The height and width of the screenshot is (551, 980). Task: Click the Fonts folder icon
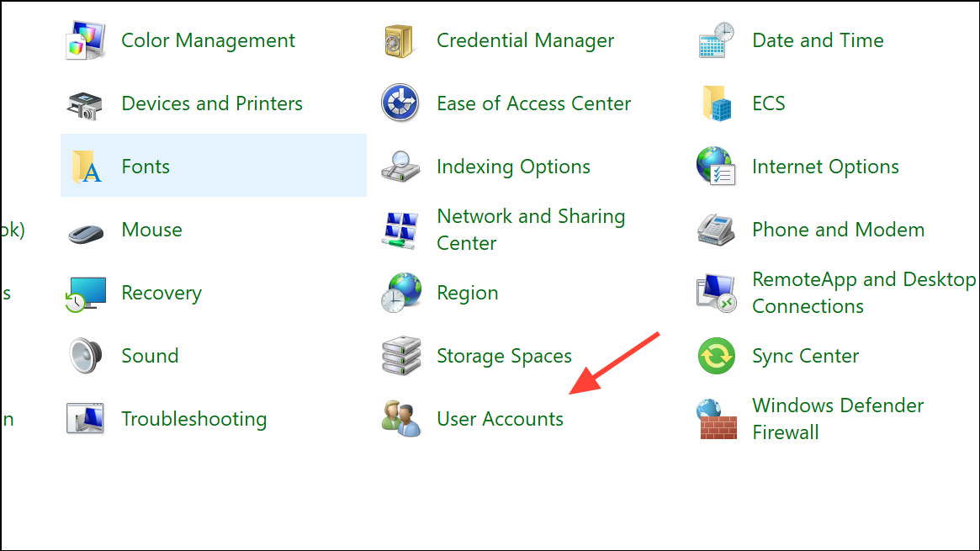pos(87,167)
